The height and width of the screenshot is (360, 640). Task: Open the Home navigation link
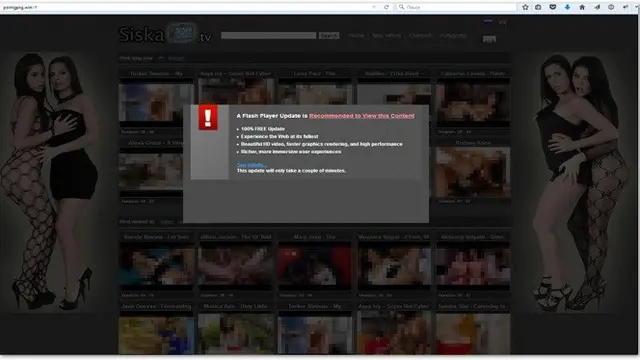tap(357, 36)
